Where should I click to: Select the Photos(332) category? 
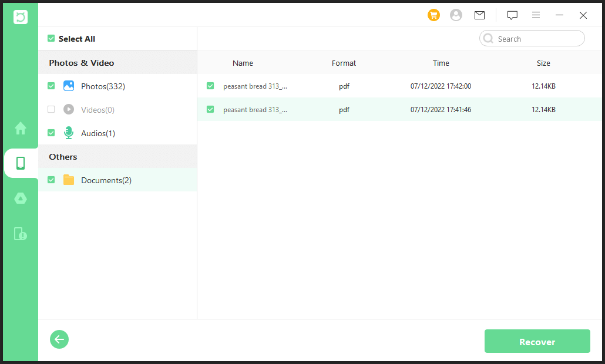(103, 86)
